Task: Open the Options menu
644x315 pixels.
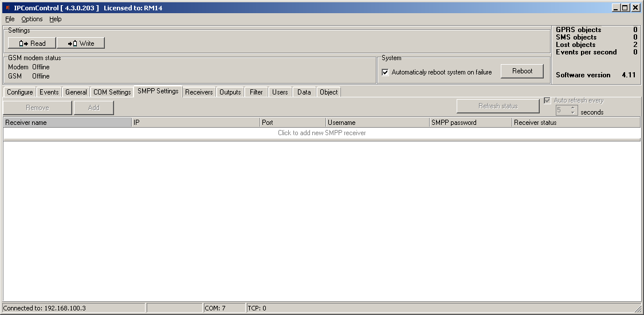Action: tap(32, 19)
